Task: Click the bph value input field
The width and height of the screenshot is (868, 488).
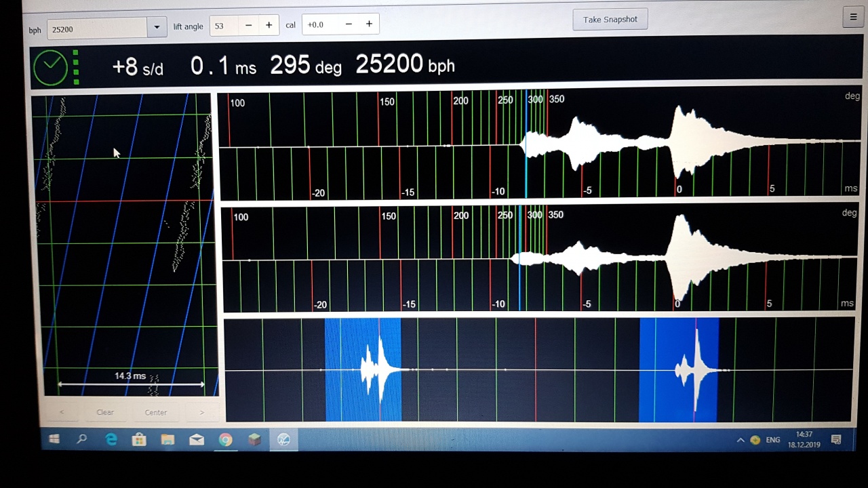Action: (97, 28)
